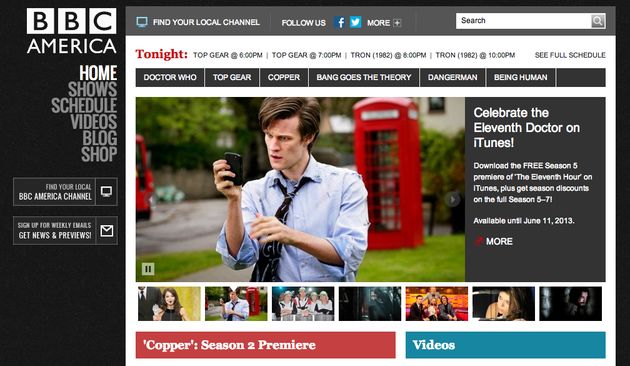The height and width of the screenshot is (366, 630).
Task: Open the SCHEDULE navigation item
Action: pyautogui.click(x=84, y=106)
